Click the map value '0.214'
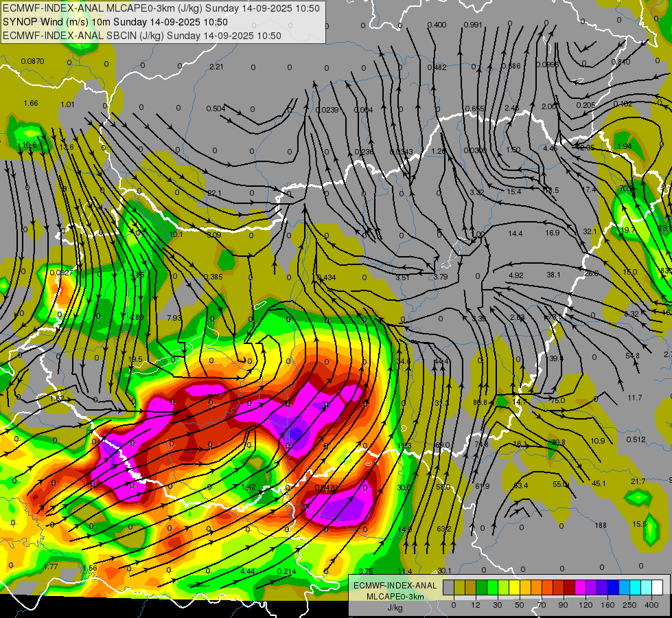This screenshot has height=618, width=672. click(287, 571)
